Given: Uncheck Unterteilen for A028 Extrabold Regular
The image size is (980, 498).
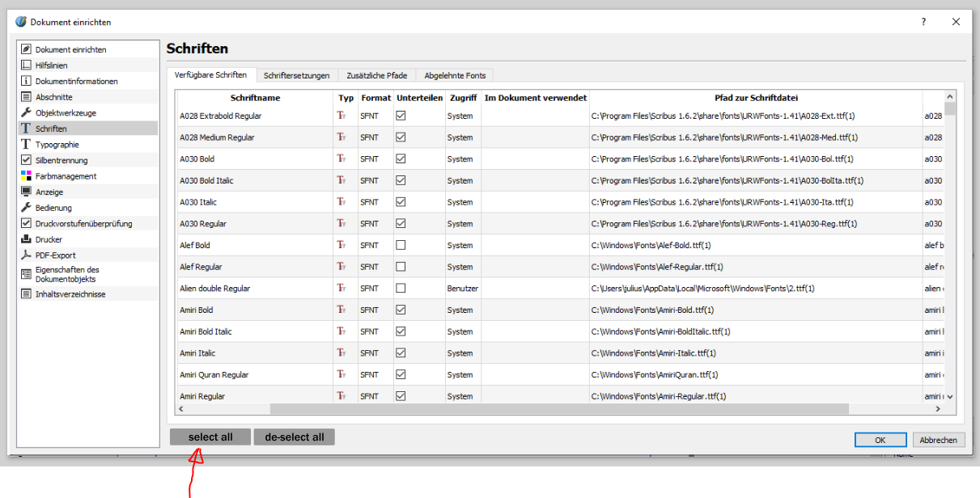Looking at the screenshot, I should [401, 116].
